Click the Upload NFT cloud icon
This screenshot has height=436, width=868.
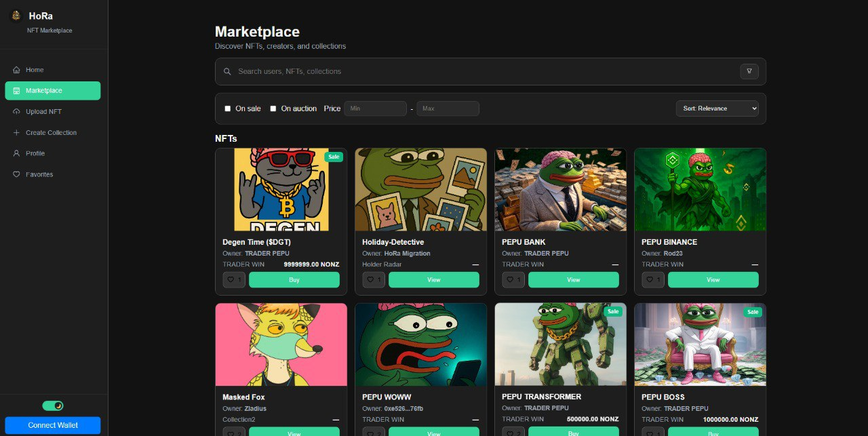16,112
